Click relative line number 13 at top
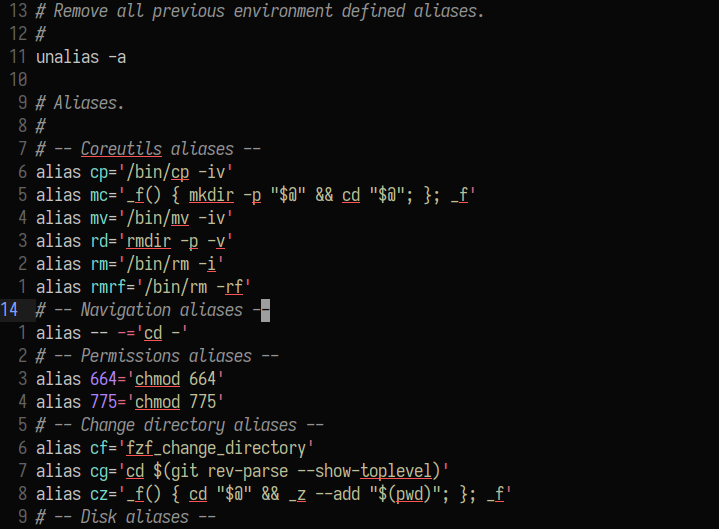This screenshot has height=529, width=719. 18,11
